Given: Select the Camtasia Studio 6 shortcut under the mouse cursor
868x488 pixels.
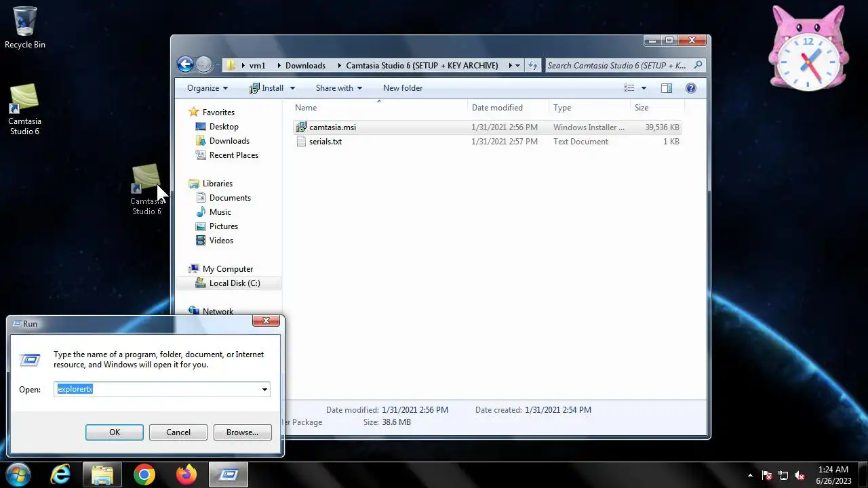Looking at the screenshot, I should tap(146, 190).
